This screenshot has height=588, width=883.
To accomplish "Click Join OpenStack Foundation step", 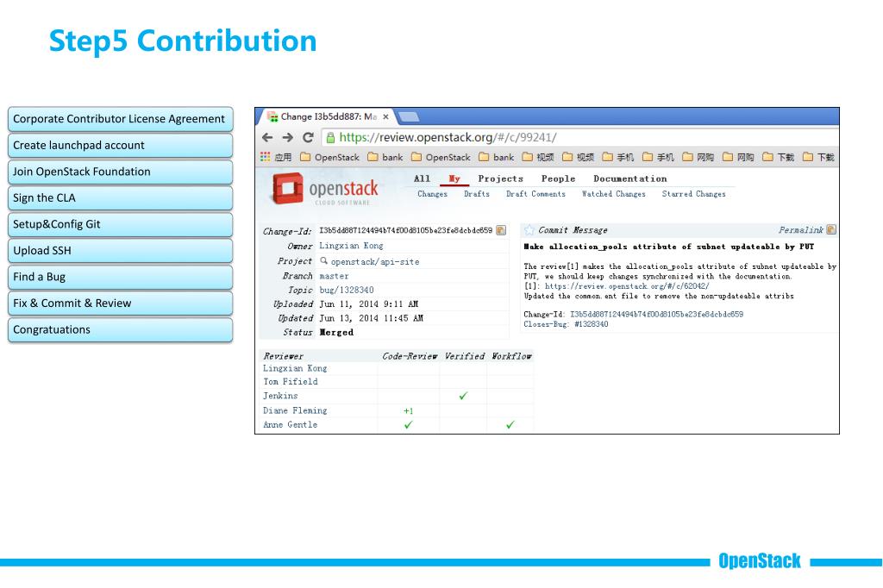I will click(121, 172).
